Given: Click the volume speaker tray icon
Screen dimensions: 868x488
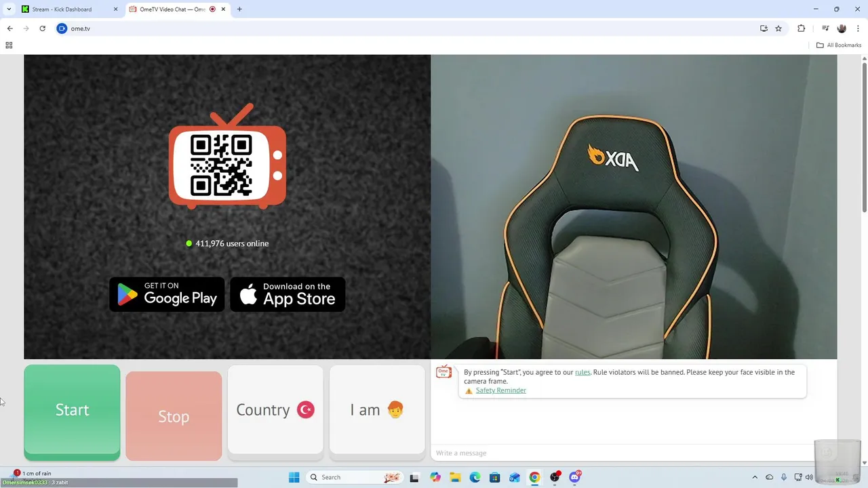Looking at the screenshot, I should [809, 477].
